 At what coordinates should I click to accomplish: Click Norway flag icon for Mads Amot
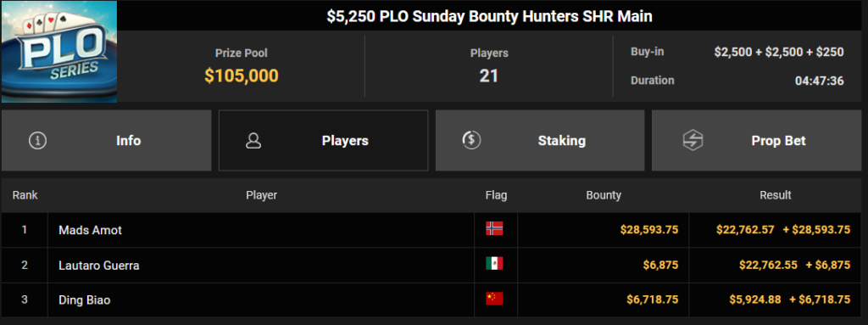coord(494,228)
